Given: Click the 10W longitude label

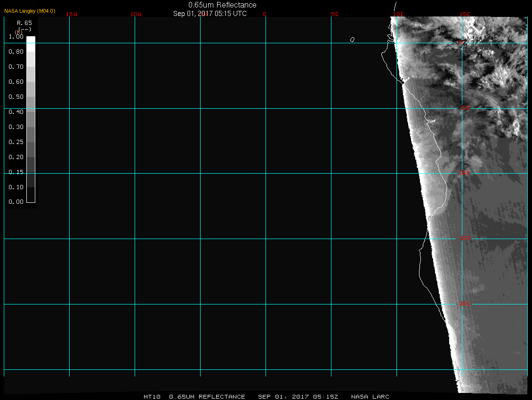Looking at the screenshot, I should click(136, 14).
